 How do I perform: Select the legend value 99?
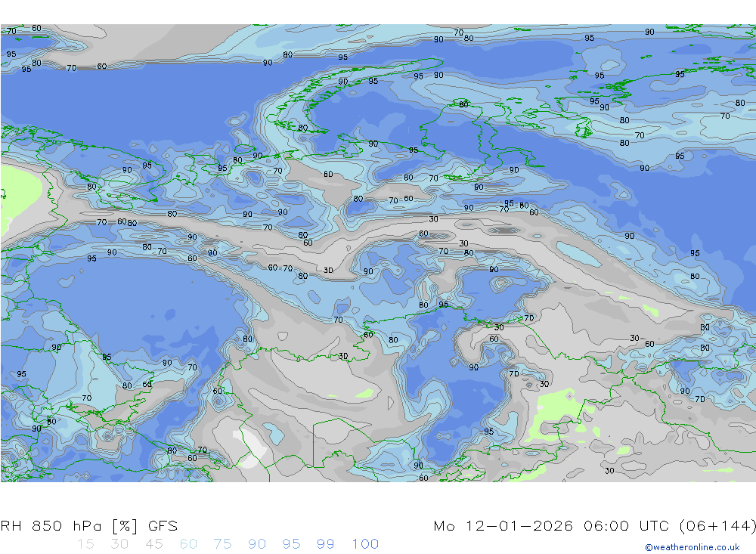pyautogui.click(x=325, y=544)
